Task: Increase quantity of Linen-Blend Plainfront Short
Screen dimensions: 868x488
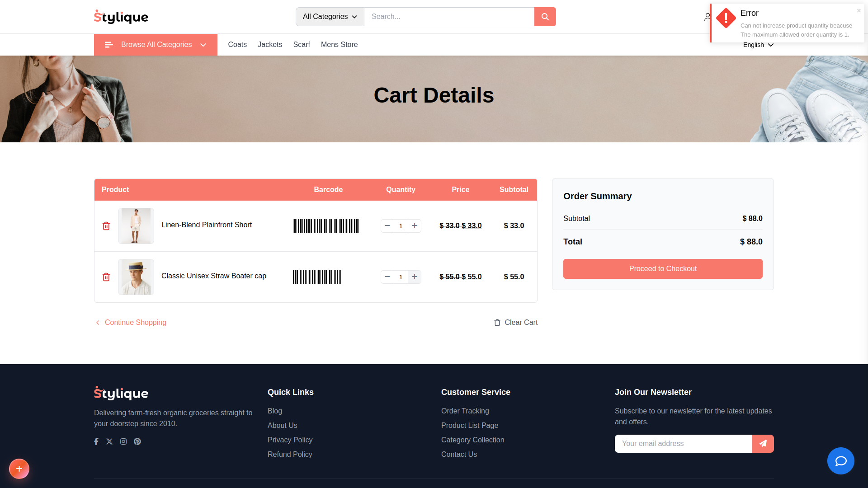Action: point(415,226)
